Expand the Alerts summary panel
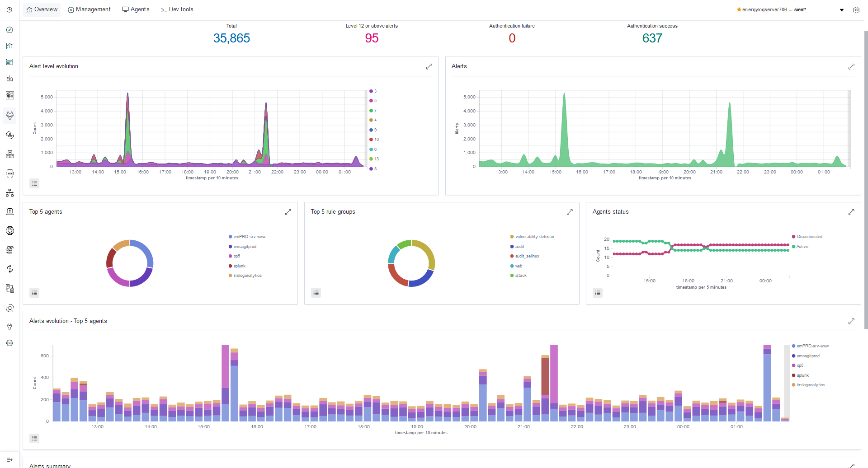 [851, 465]
